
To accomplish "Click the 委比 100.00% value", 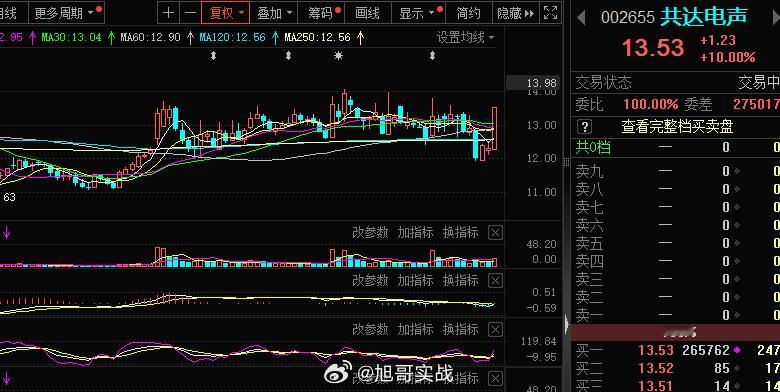I will click(651, 104).
